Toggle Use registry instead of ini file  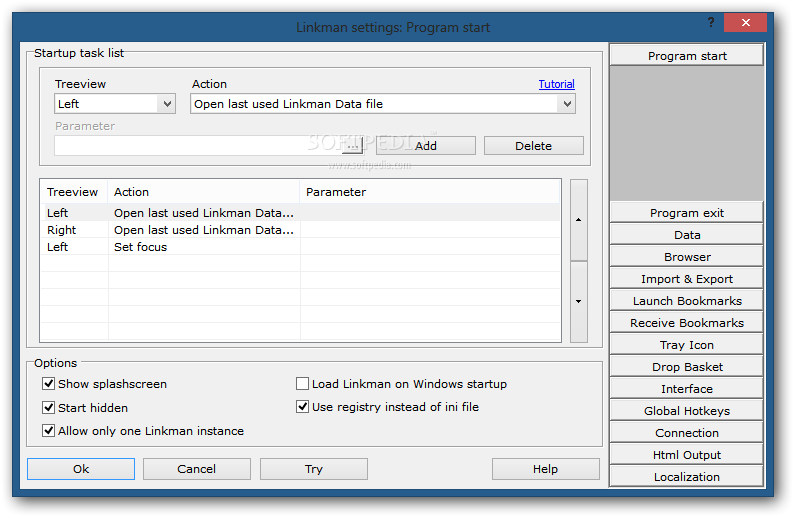tap(302, 407)
